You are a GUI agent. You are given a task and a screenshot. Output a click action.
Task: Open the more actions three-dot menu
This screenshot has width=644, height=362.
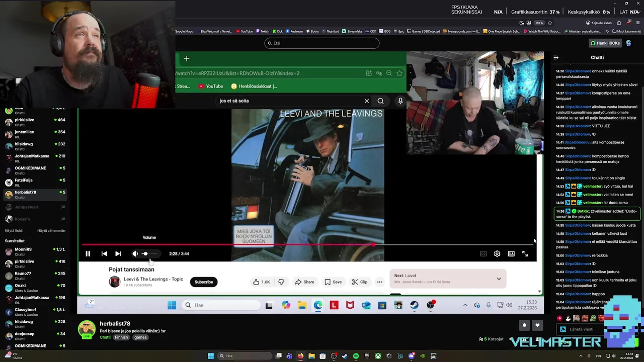click(380, 282)
